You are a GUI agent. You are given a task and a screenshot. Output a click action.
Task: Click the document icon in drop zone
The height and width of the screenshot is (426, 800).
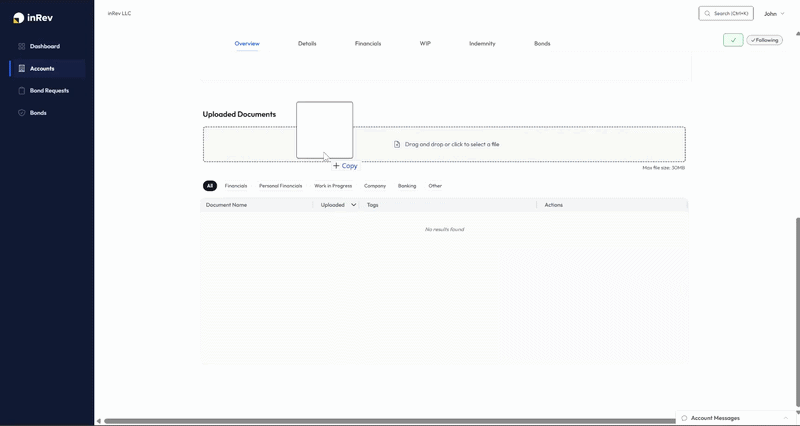click(x=397, y=144)
